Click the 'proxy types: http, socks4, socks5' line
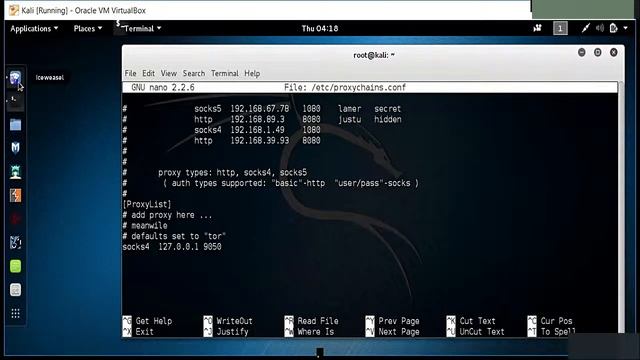640x360 pixels. pos(215,172)
